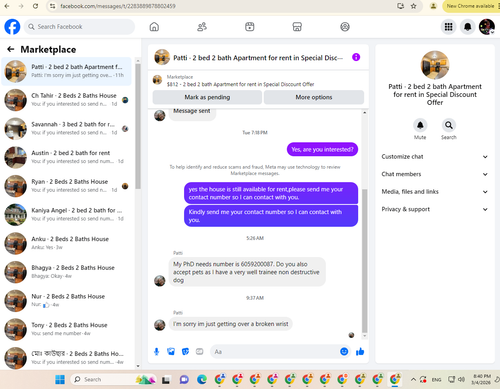The height and width of the screenshot is (389, 500).
Task: Open taskbar clock showing 8:40 PM
Action: point(481,379)
